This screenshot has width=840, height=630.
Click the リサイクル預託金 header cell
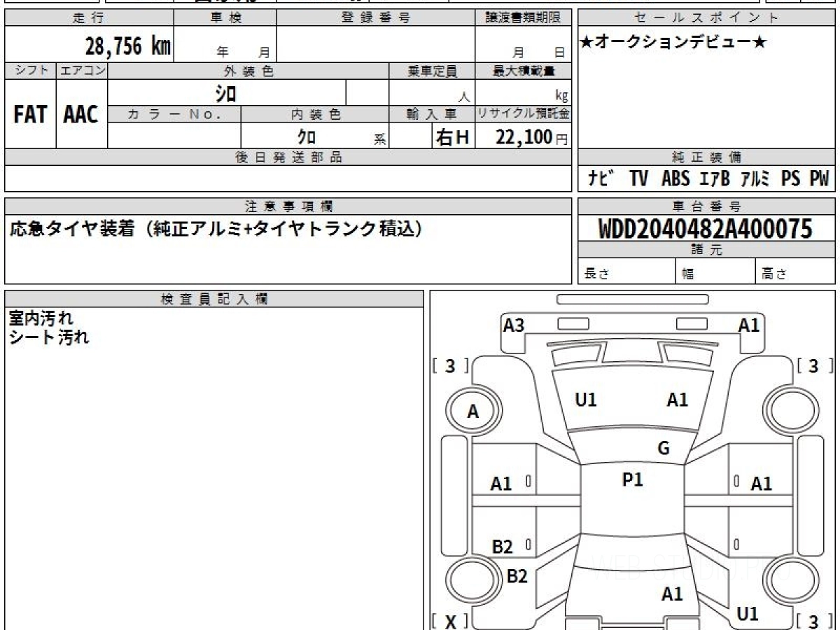click(x=523, y=114)
